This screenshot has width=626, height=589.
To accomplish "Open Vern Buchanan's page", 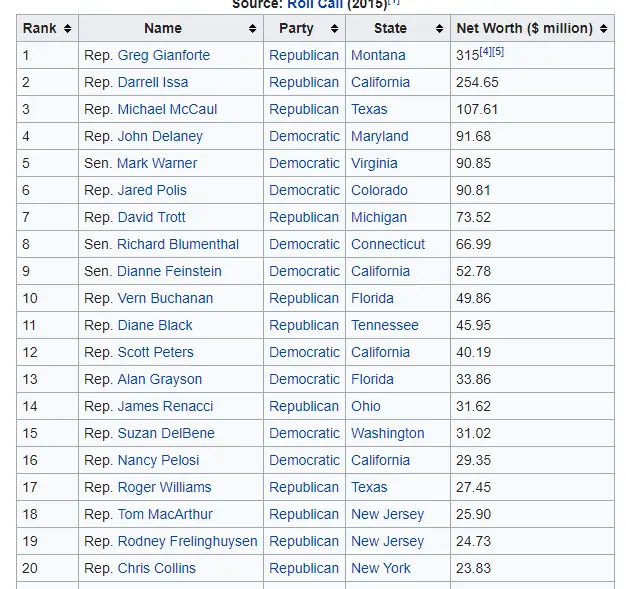I will point(165,298).
